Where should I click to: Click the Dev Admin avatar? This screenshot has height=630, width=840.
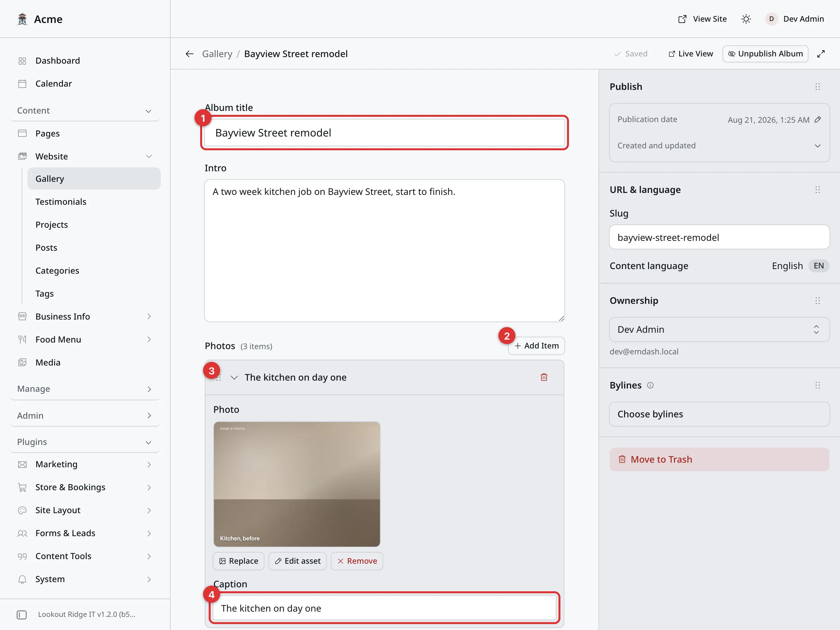click(771, 19)
